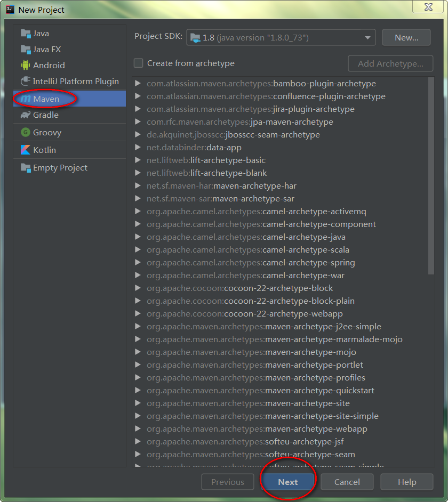The width and height of the screenshot is (448, 502).
Task: Click the archetype list vertical scrollbar
Action: click(x=431, y=176)
